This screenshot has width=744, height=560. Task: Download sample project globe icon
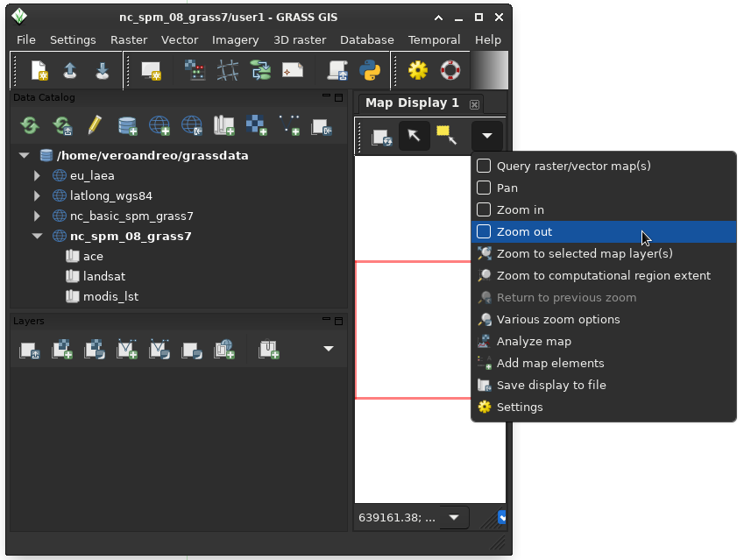192,126
